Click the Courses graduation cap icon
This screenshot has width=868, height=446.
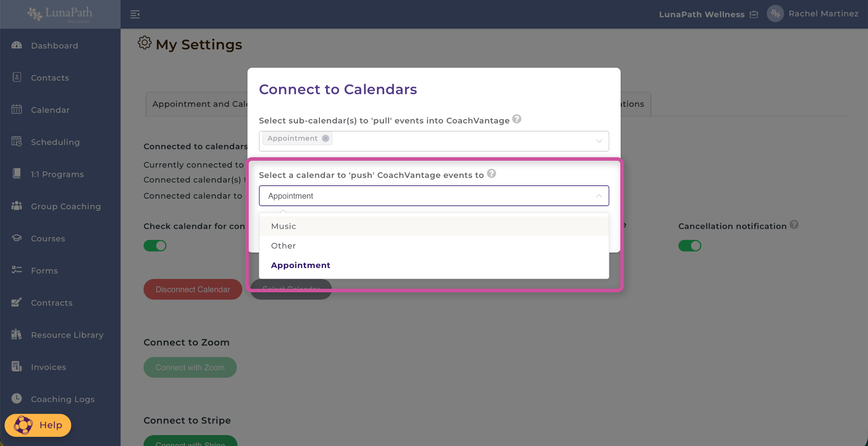(x=17, y=238)
